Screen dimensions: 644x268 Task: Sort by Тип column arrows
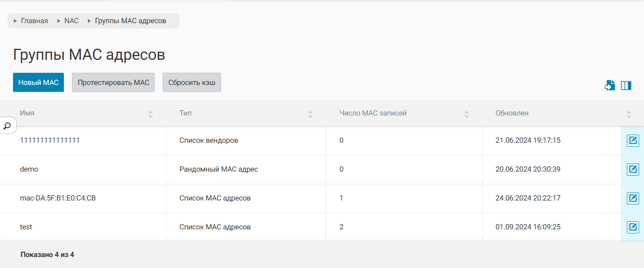(x=310, y=115)
